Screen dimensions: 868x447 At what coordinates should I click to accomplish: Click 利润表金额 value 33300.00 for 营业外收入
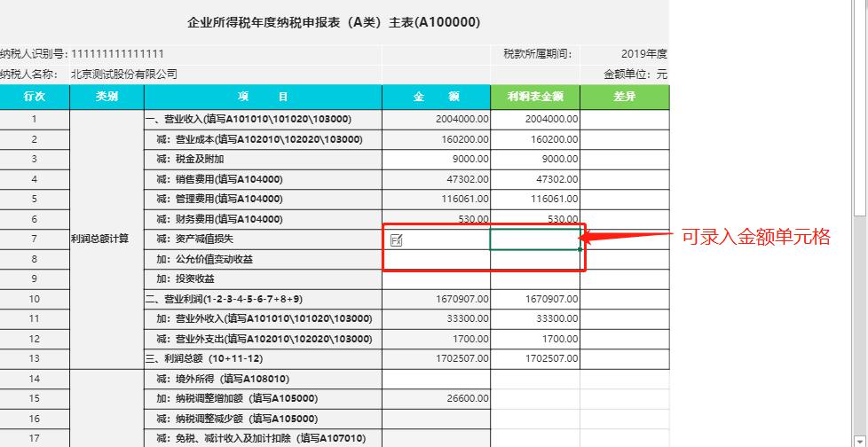pyautogui.click(x=556, y=318)
